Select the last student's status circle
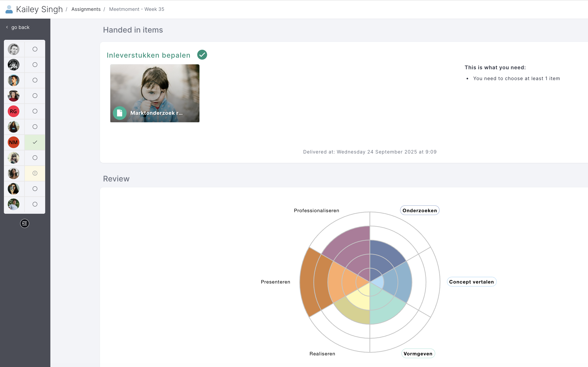588x367 pixels. [35, 204]
